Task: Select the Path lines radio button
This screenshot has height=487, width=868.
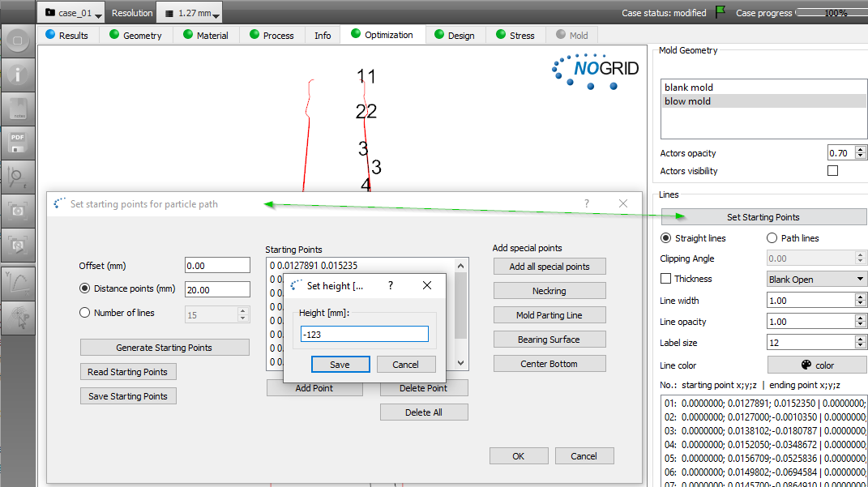Action: (x=772, y=237)
